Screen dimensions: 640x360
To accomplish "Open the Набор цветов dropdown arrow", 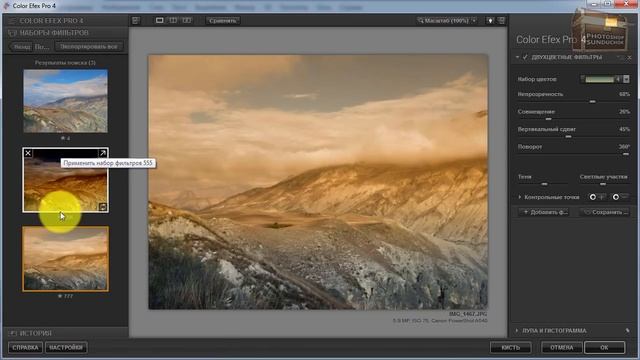I will (626, 79).
